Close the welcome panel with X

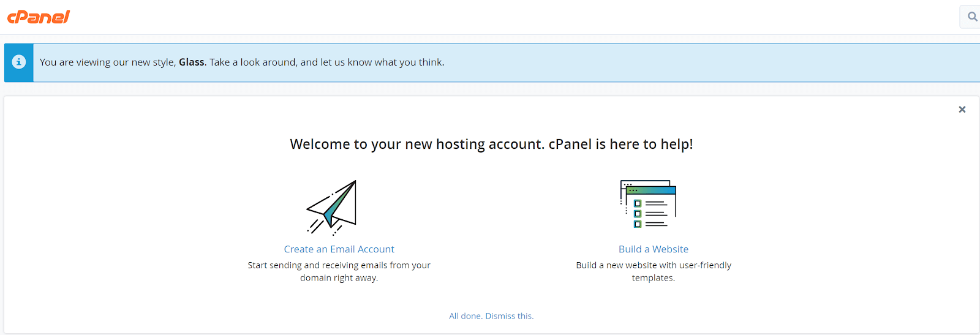point(962,110)
